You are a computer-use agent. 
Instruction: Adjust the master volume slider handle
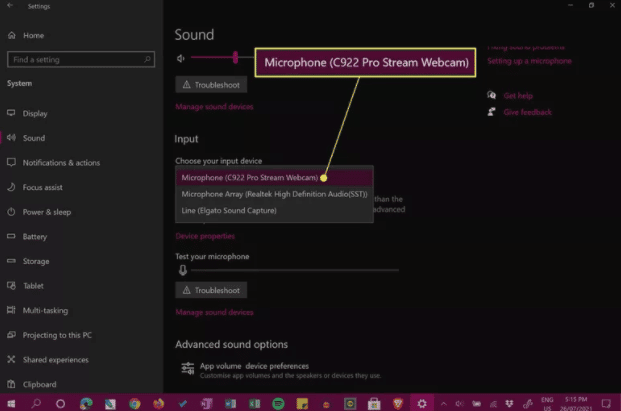click(x=235, y=57)
